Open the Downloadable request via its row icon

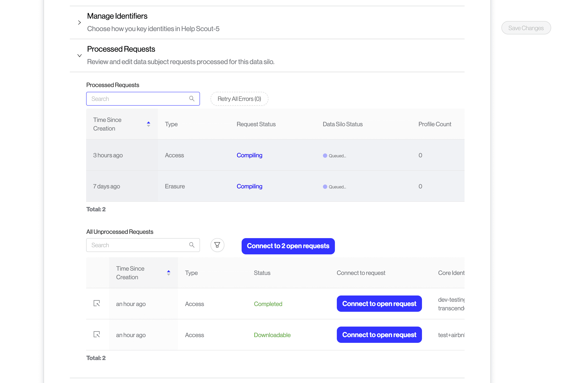click(x=97, y=334)
